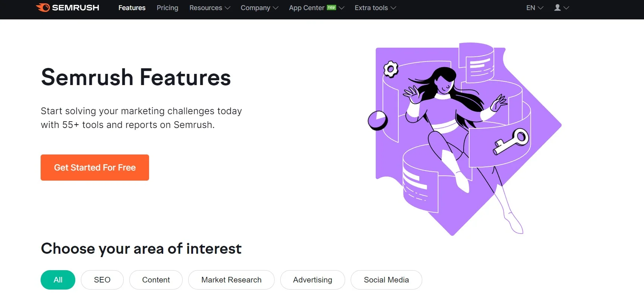Click the NEW badge beside App Center
Viewport: 644px width, 303px height.
331,7
